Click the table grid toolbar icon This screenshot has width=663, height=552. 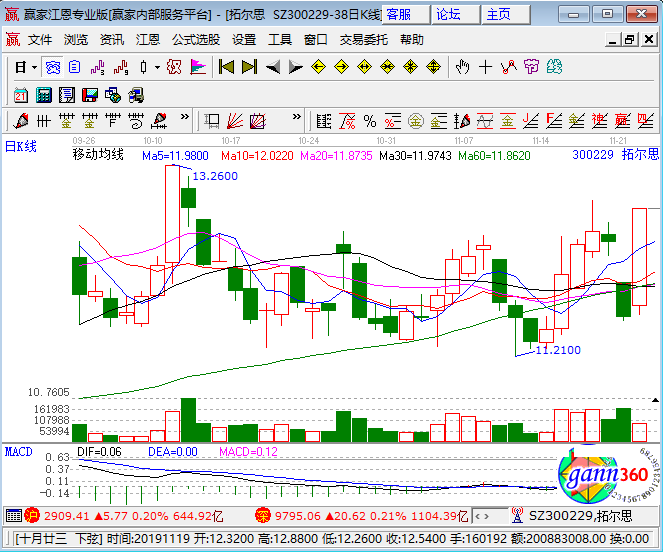[x=324, y=121]
